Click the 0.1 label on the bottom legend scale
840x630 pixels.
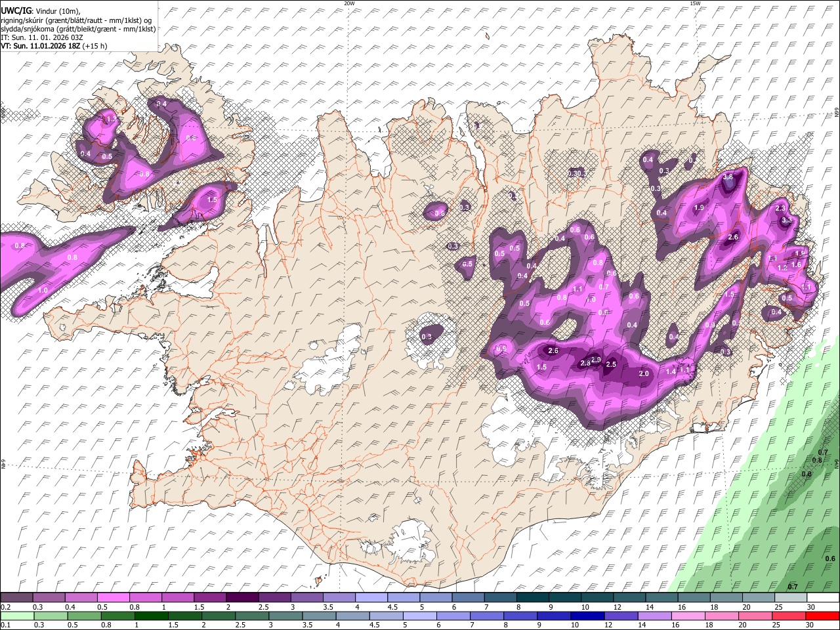pos(5,625)
